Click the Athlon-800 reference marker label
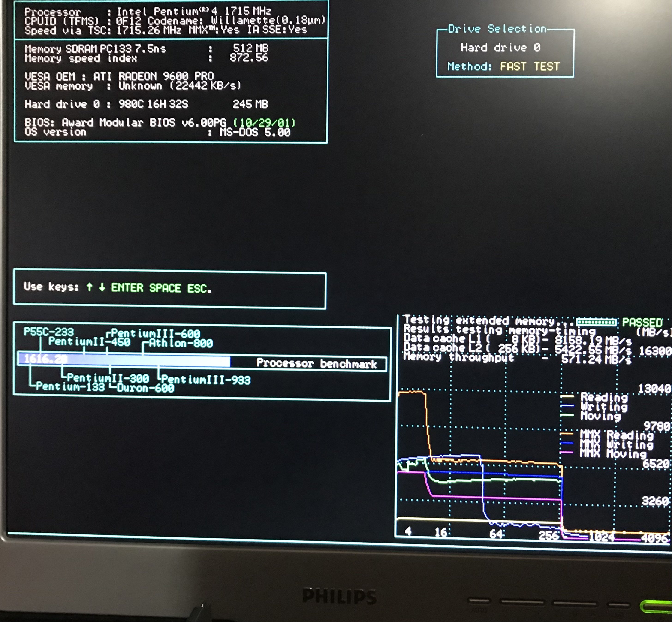The height and width of the screenshot is (622, 672). (181, 343)
